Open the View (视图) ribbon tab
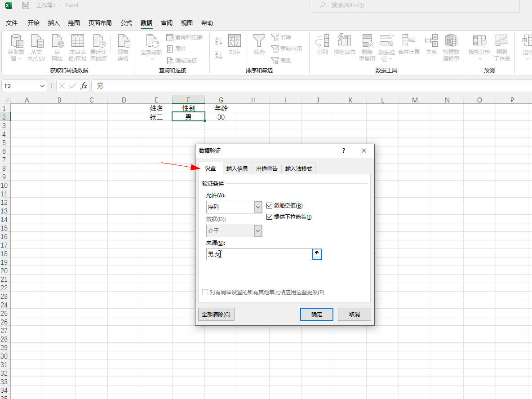The height and width of the screenshot is (399, 532). [186, 23]
